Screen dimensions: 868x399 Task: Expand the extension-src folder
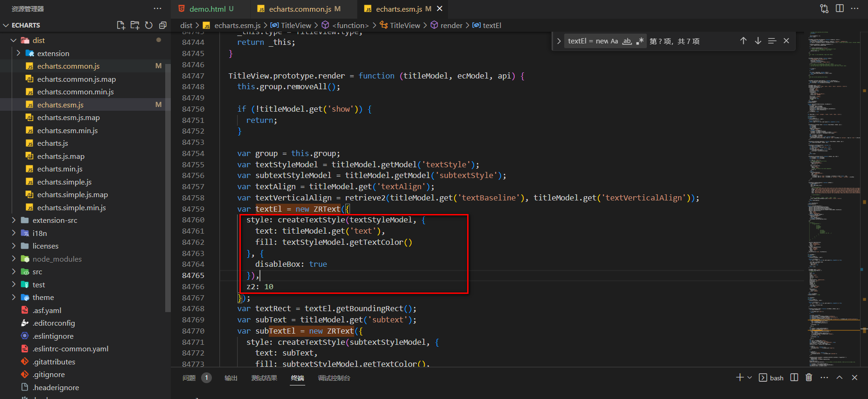coord(14,220)
